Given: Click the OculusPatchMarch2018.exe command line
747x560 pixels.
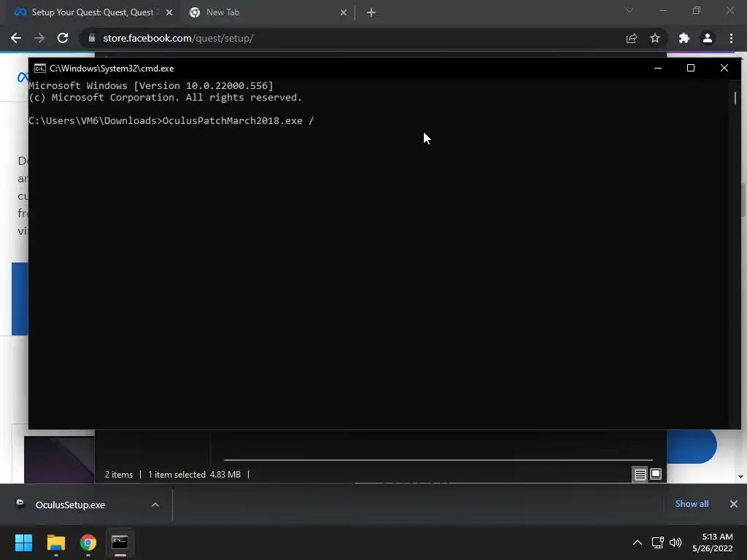Looking at the screenshot, I should pyautogui.click(x=171, y=120).
